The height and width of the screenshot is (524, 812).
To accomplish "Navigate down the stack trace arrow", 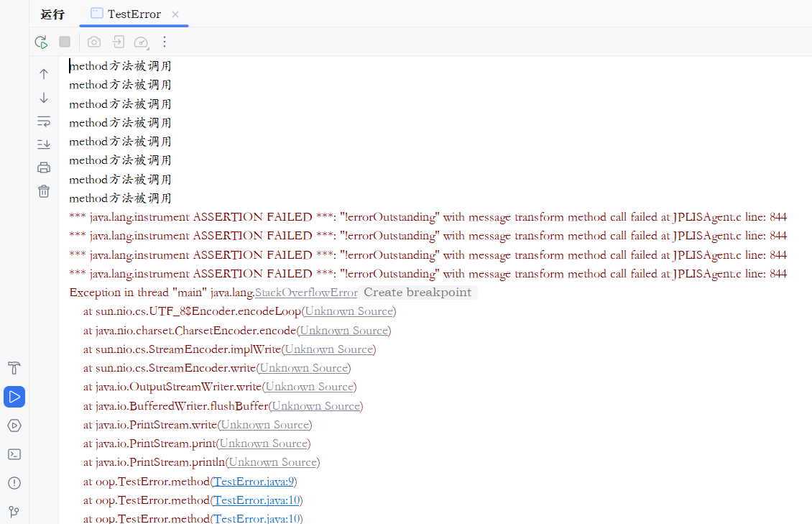I will 44,98.
